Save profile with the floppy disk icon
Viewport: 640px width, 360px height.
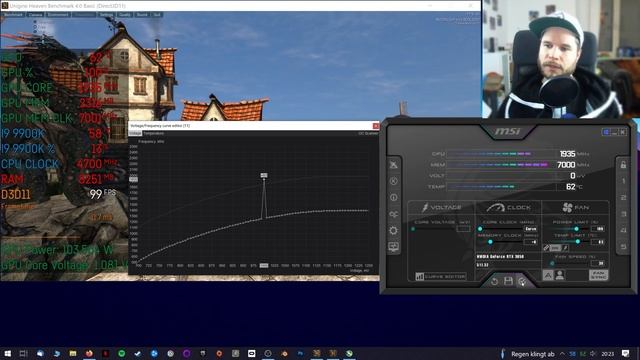click(x=508, y=281)
